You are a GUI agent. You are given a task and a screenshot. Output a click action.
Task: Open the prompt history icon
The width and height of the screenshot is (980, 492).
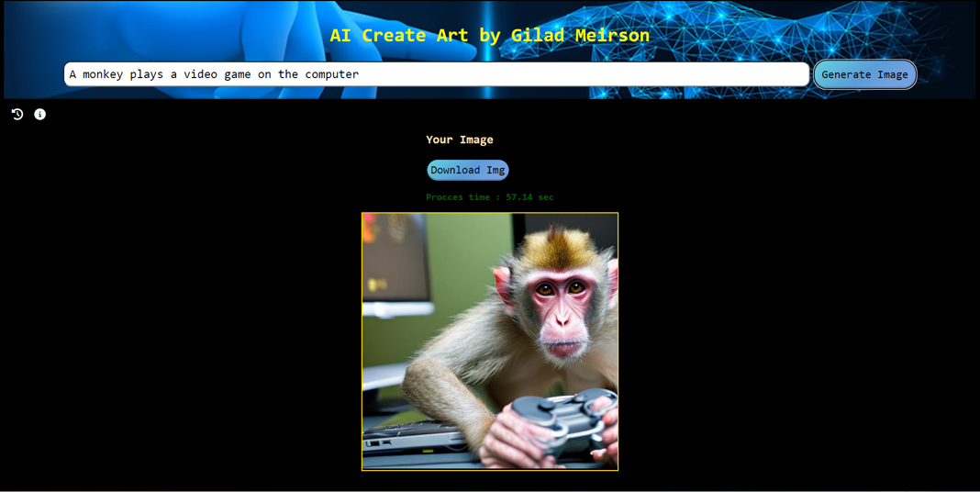[x=17, y=114]
